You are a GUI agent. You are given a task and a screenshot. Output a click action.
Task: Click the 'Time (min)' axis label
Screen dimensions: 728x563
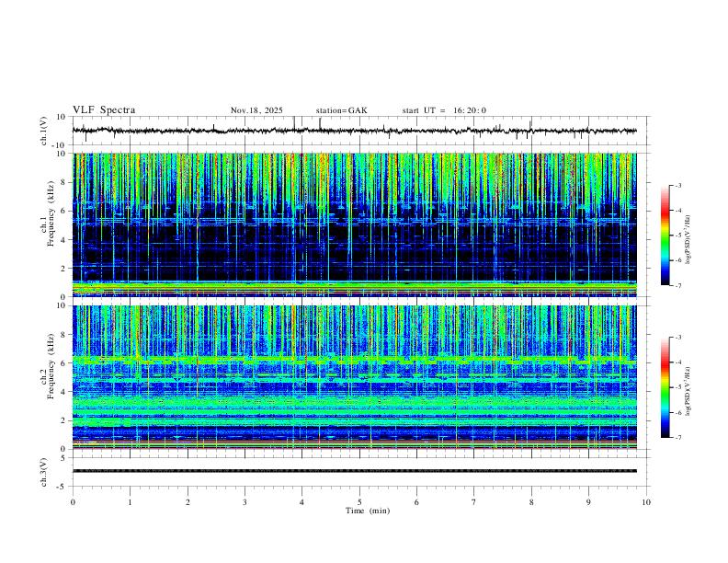tap(368, 511)
